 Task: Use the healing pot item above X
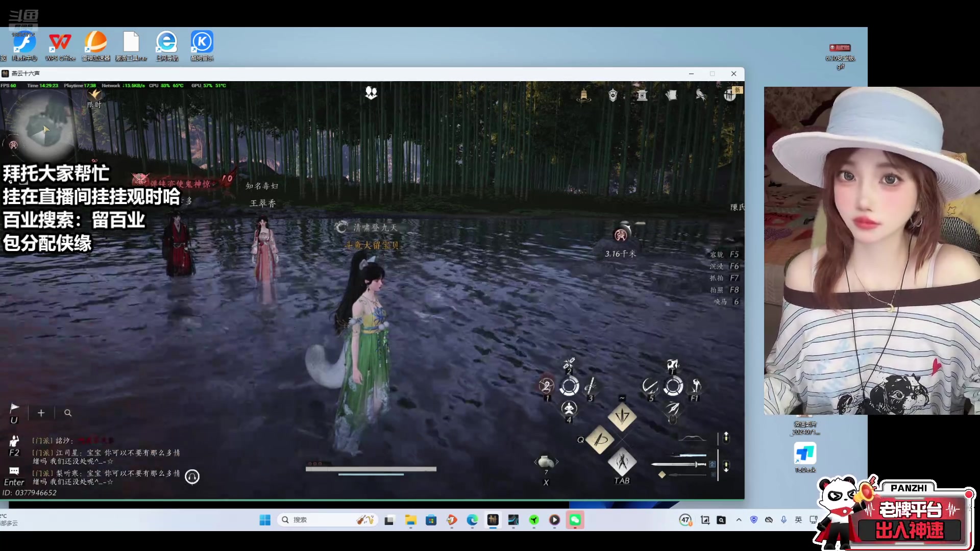tap(546, 462)
